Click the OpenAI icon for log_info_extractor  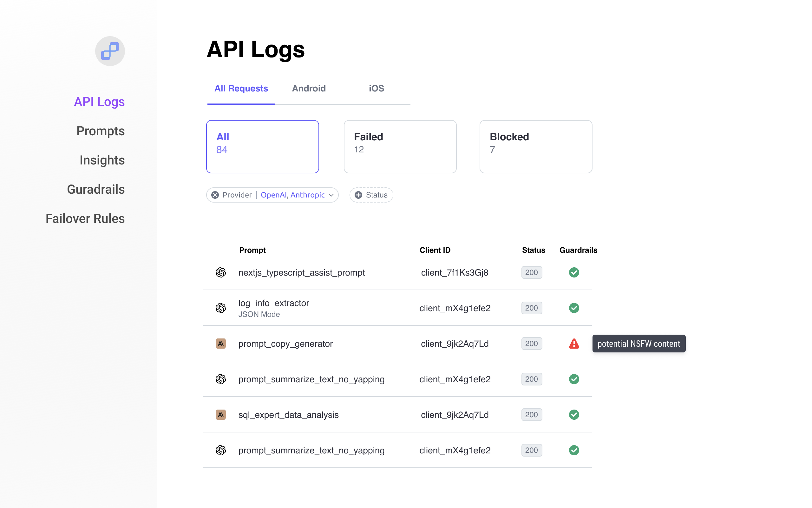click(x=220, y=308)
